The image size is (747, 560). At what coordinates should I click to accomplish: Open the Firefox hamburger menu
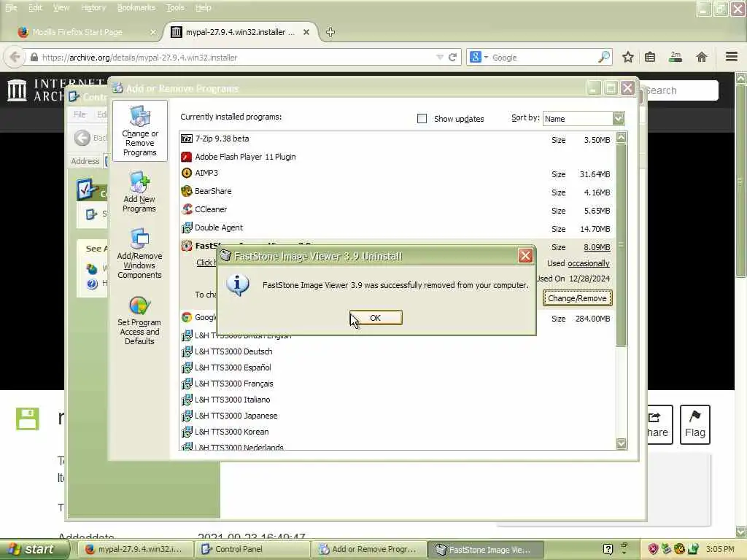(x=732, y=57)
